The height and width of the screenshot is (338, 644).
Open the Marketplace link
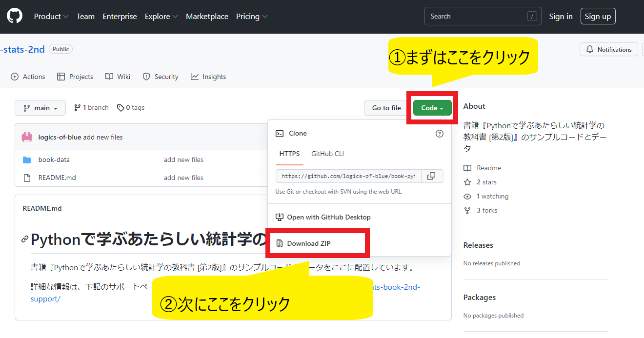point(207,16)
